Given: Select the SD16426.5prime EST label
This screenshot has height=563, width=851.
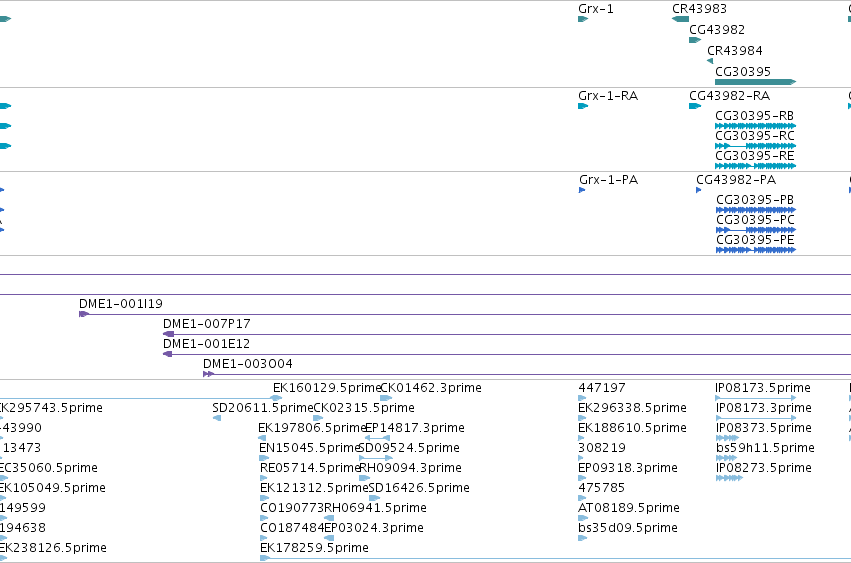Looking at the screenshot, I should [x=419, y=488].
